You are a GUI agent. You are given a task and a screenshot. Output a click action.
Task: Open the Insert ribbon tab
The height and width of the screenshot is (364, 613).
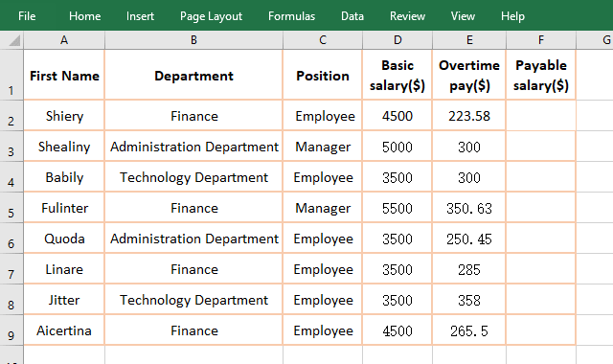click(140, 16)
